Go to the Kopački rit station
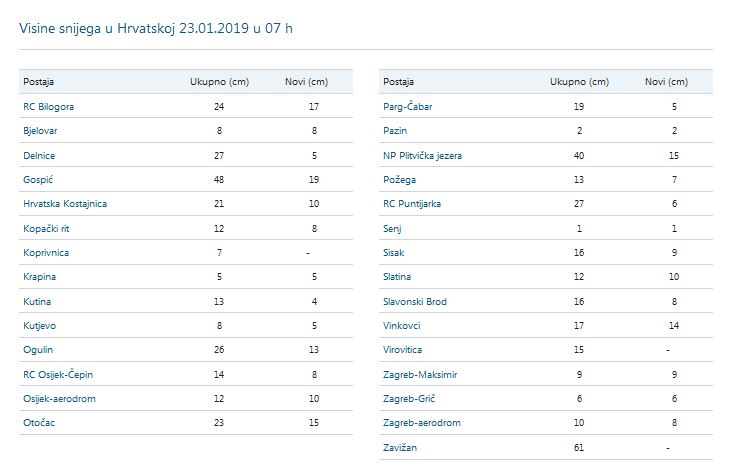The image size is (731, 466). (x=45, y=228)
